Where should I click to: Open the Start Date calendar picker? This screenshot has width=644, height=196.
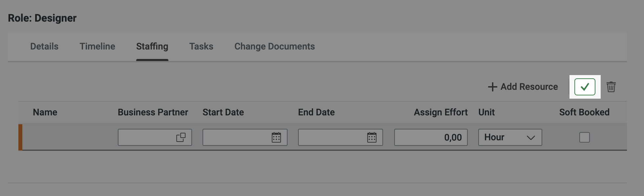pos(276,137)
